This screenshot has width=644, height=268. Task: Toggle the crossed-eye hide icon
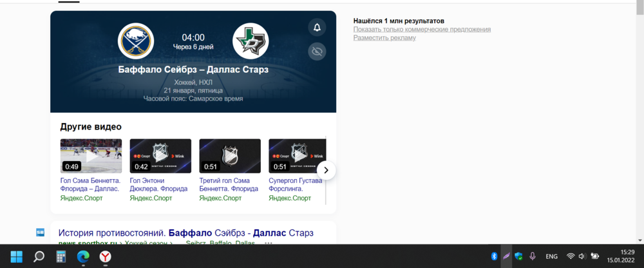coord(317,52)
